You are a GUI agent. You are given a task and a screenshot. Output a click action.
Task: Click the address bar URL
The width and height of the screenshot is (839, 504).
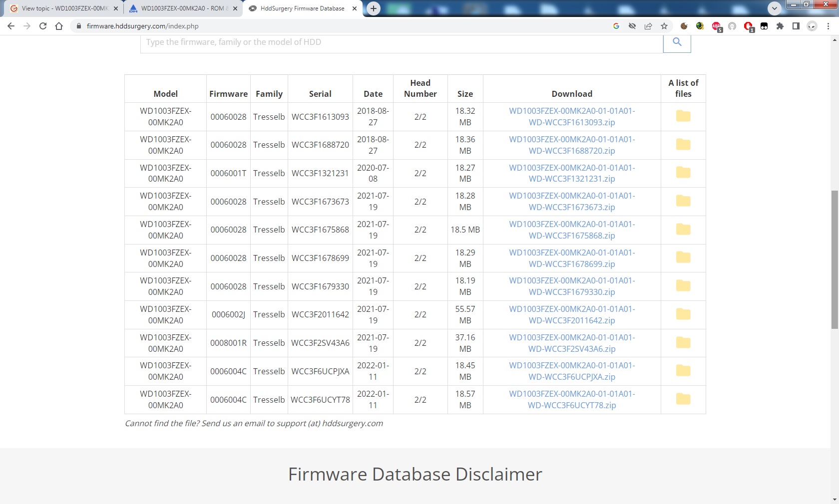142,26
